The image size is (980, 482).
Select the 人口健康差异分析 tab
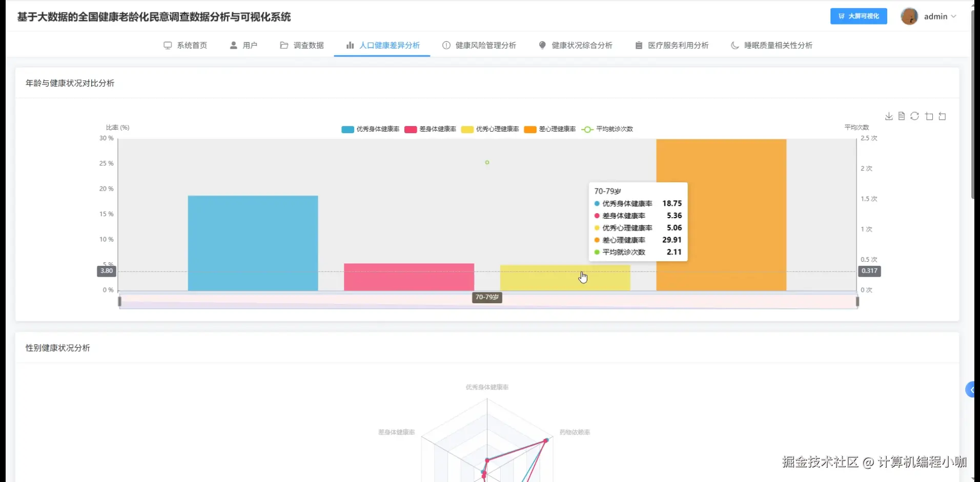[x=382, y=45]
